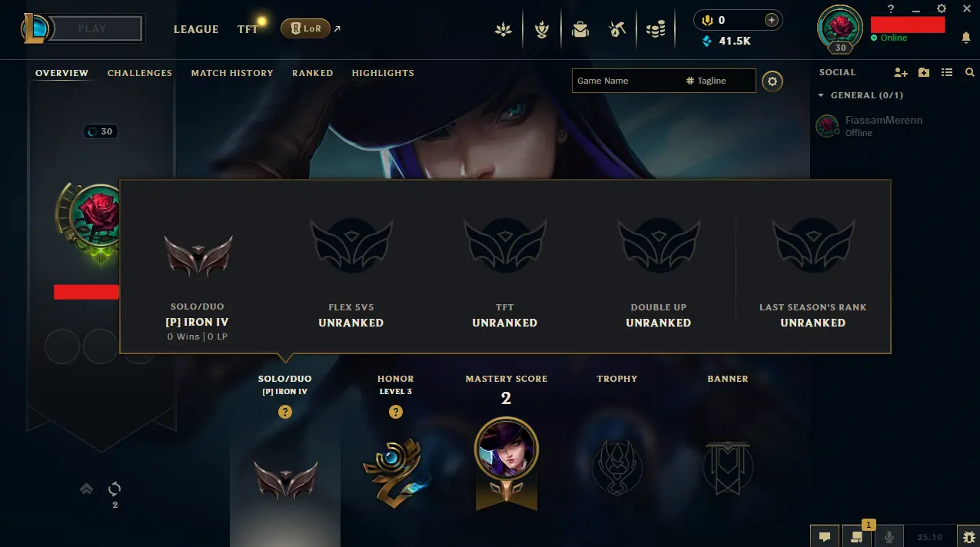Open the Challenges tab
Viewport: 980px width, 547px height.
(x=140, y=73)
